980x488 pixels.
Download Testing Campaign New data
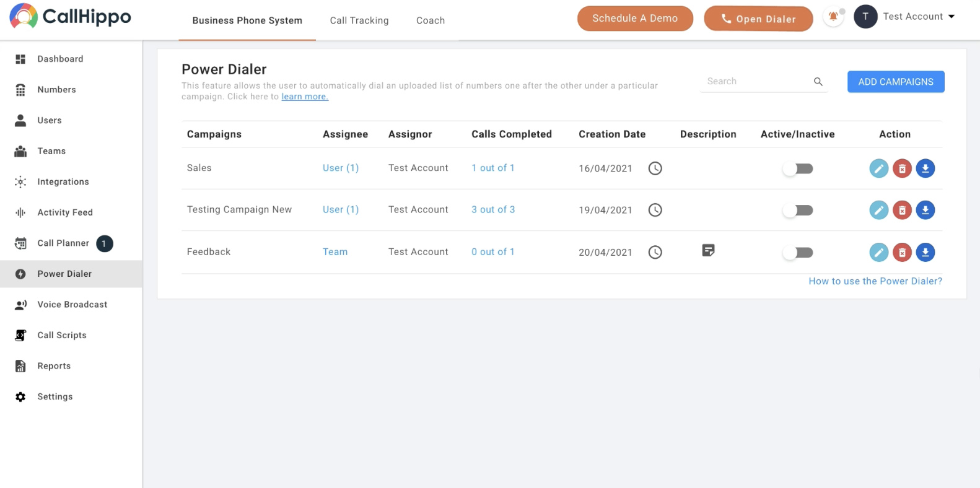(925, 210)
